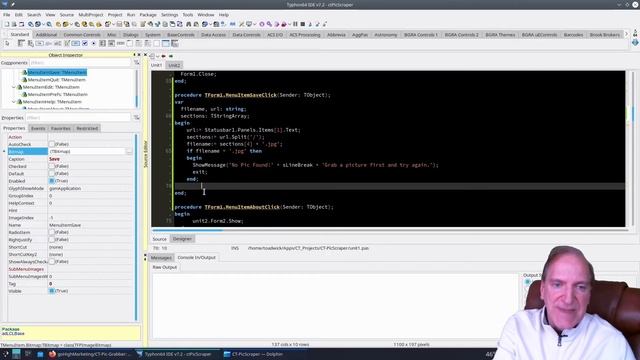Open the Project menu
640x360 pixels.
115,15
